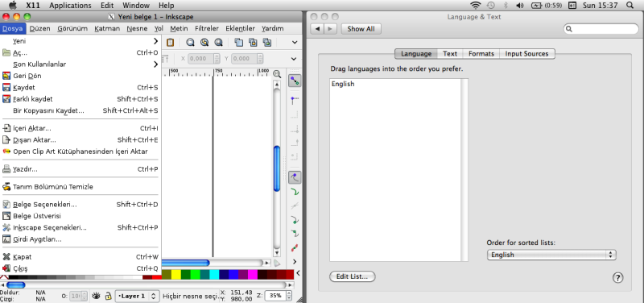Open the Düzen menu
644x303 pixels.
[x=39, y=28]
